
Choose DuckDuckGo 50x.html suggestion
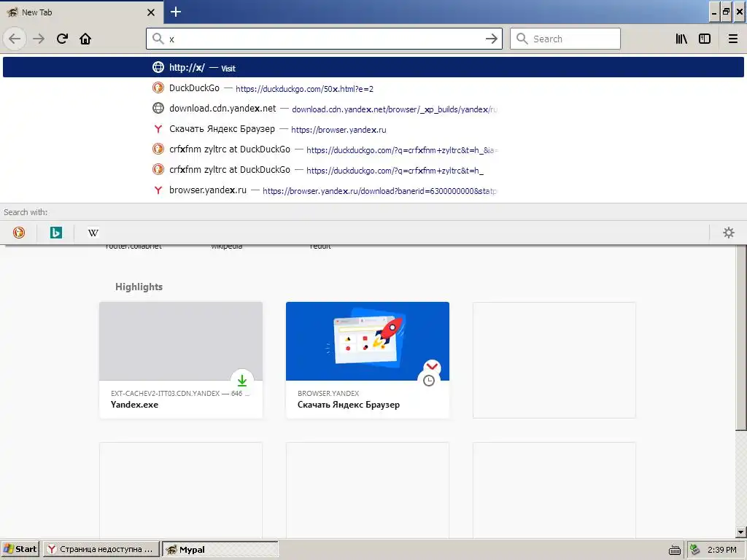pyautogui.click(x=373, y=88)
